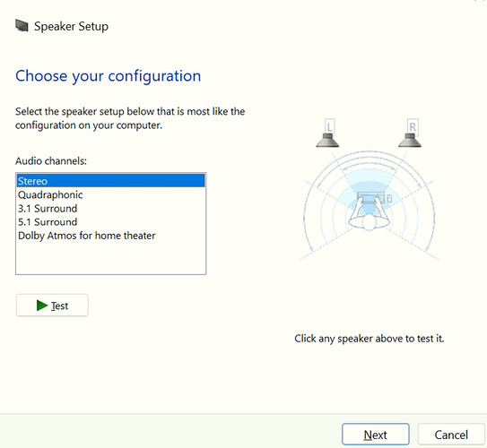
Task: Start the speaker Test button
Action: coord(52,306)
